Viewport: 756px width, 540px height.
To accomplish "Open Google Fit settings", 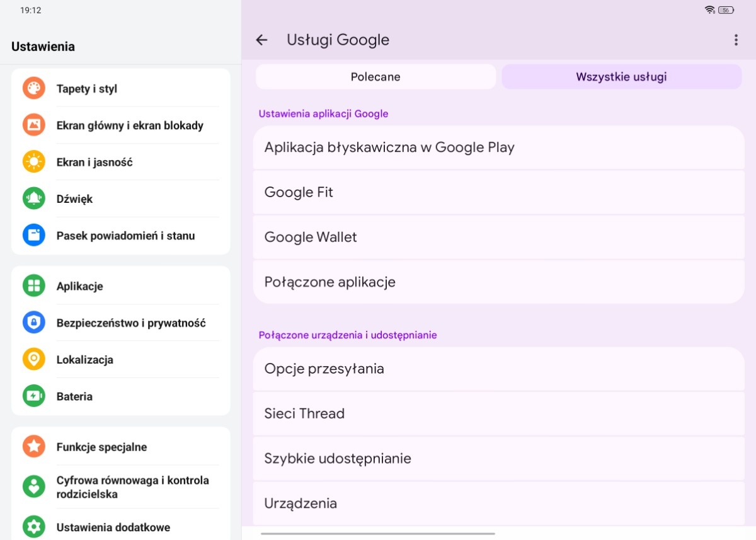I will point(498,192).
